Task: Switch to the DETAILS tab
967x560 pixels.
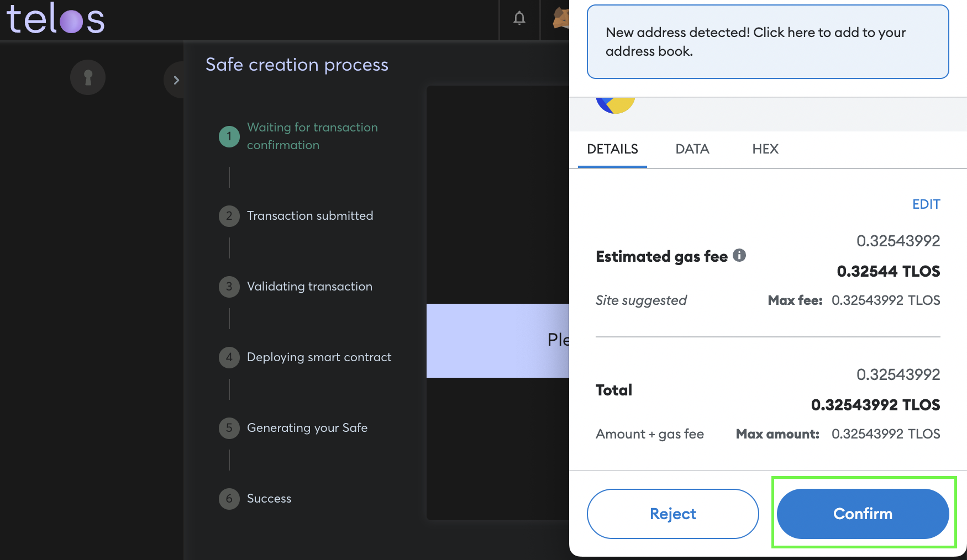Action: coord(612,149)
